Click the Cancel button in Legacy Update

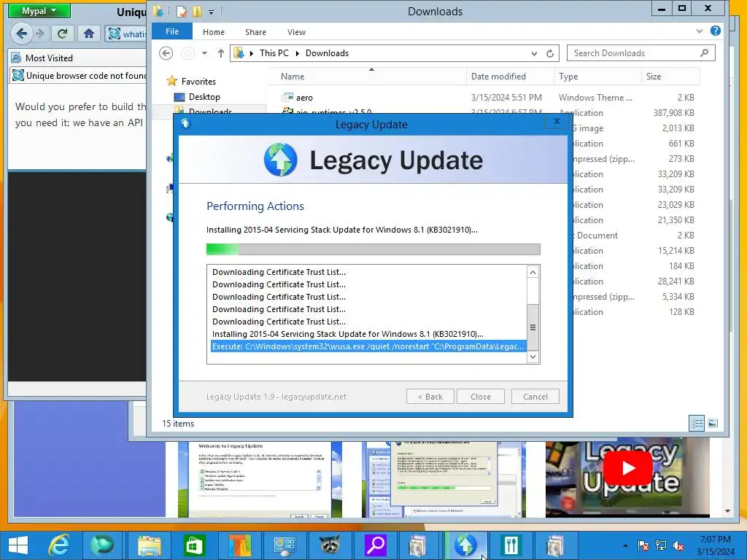point(535,397)
